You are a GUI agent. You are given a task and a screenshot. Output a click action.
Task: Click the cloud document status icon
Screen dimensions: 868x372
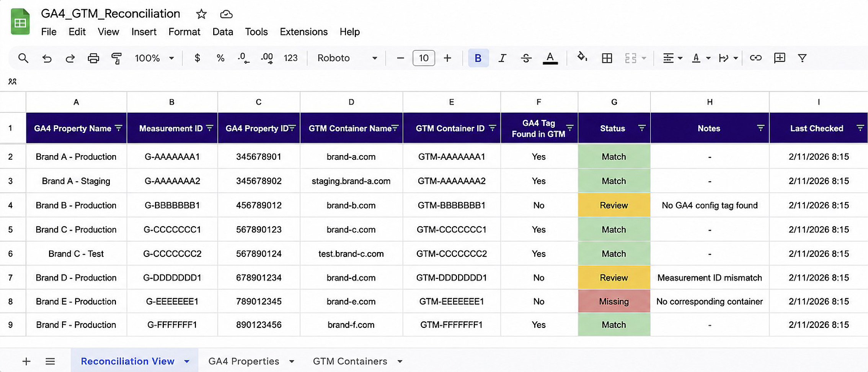[x=226, y=14]
